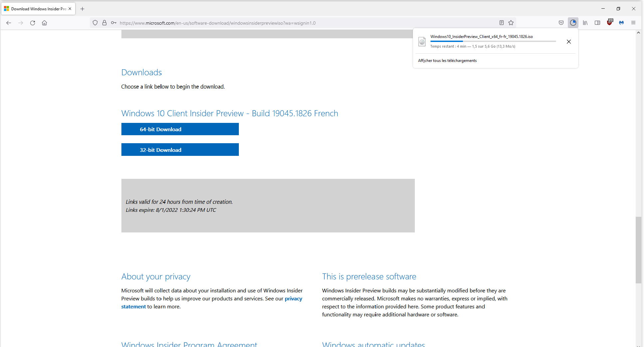
Task: Save the page to Pocket
Action: (x=561, y=23)
